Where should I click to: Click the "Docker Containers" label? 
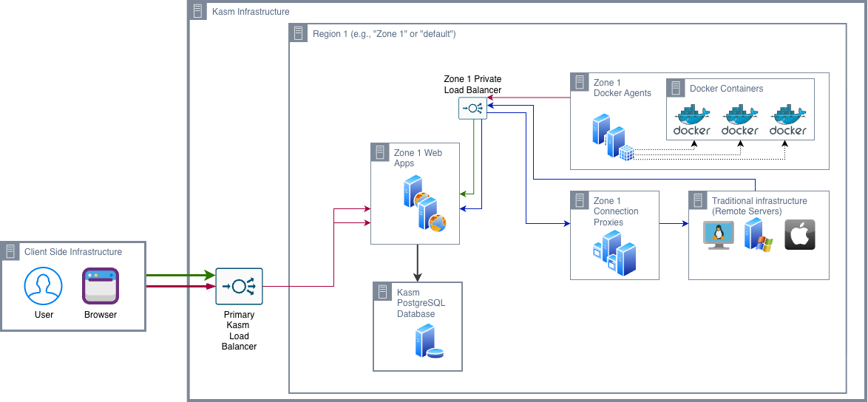[x=726, y=89]
